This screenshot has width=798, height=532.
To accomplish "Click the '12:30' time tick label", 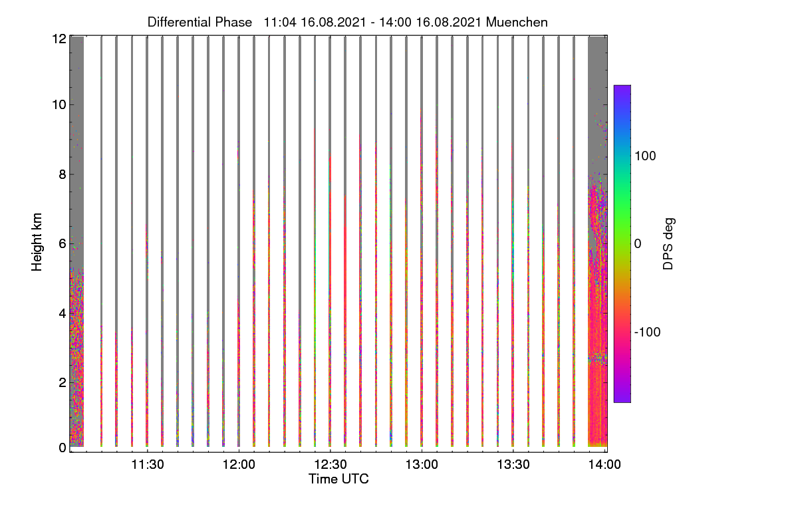I will tap(330, 465).
